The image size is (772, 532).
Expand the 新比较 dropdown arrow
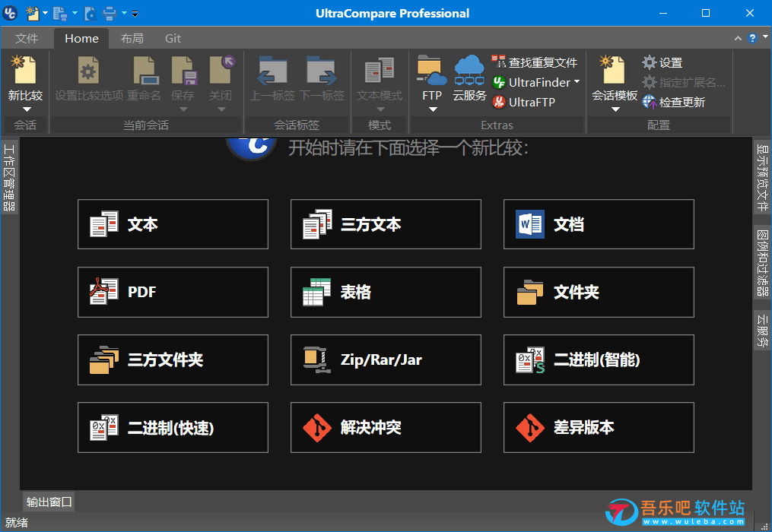coord(27,109)
